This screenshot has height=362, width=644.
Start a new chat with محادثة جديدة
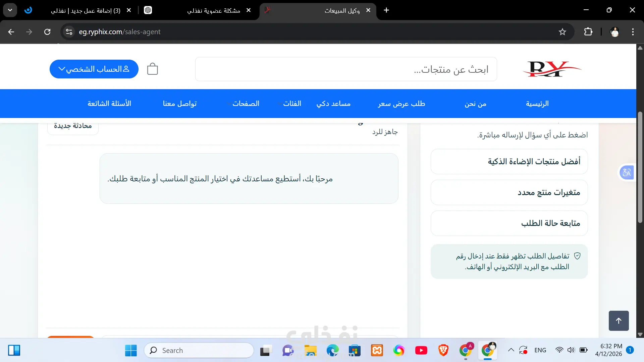click(73, 126)
